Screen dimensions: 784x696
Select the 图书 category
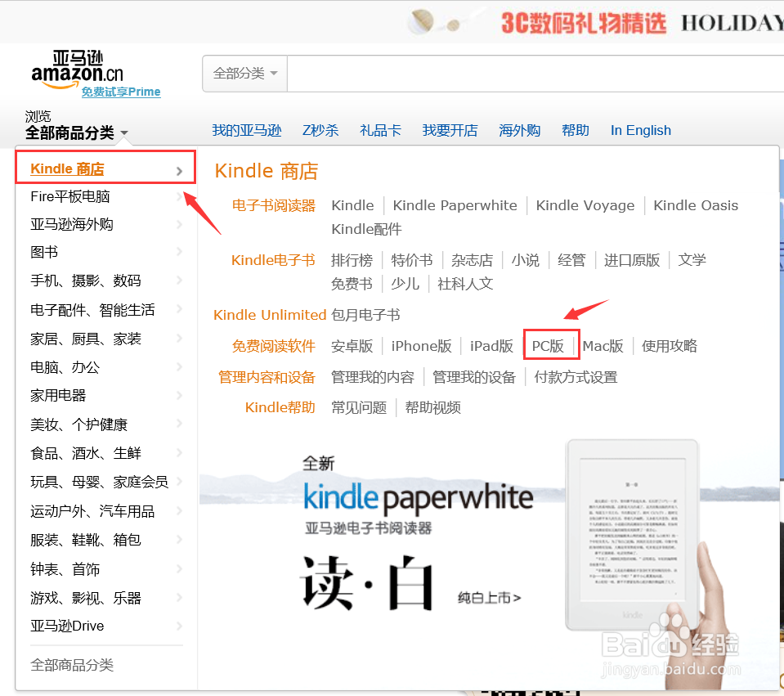coord(44,252)
